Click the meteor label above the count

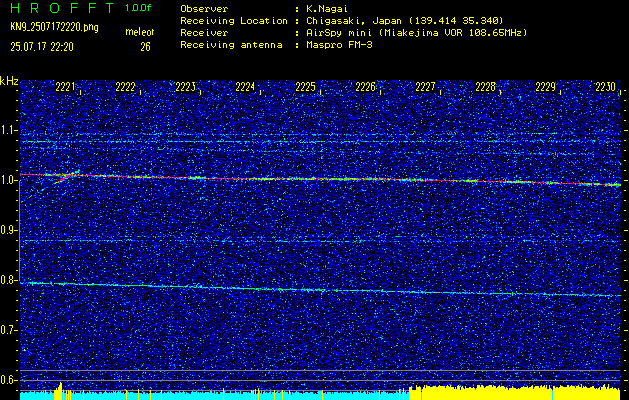140,32
